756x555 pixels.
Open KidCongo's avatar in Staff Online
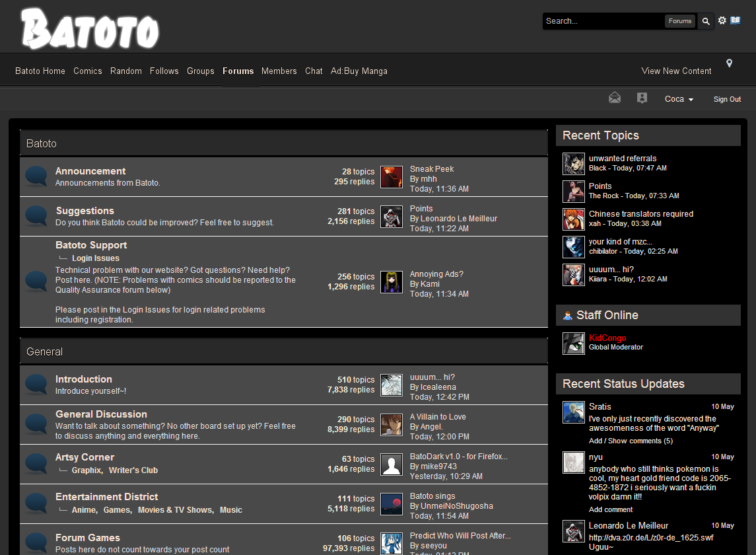pyautogui.click(x=574, y=344)
